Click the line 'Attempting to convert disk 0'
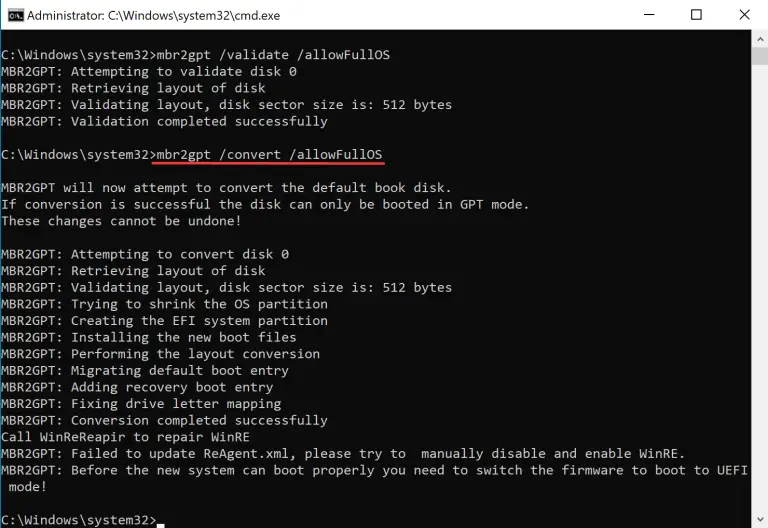 pyautogui.click(x=145, y=254)
